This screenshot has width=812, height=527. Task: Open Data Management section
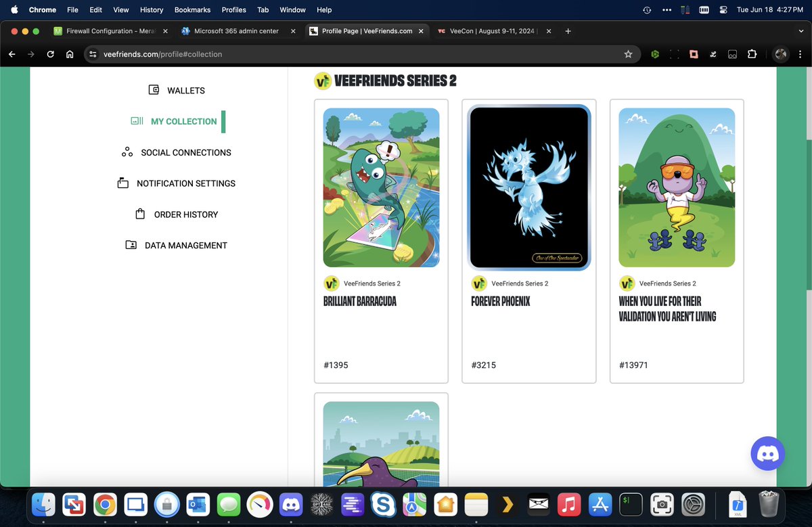coord(186,246)
